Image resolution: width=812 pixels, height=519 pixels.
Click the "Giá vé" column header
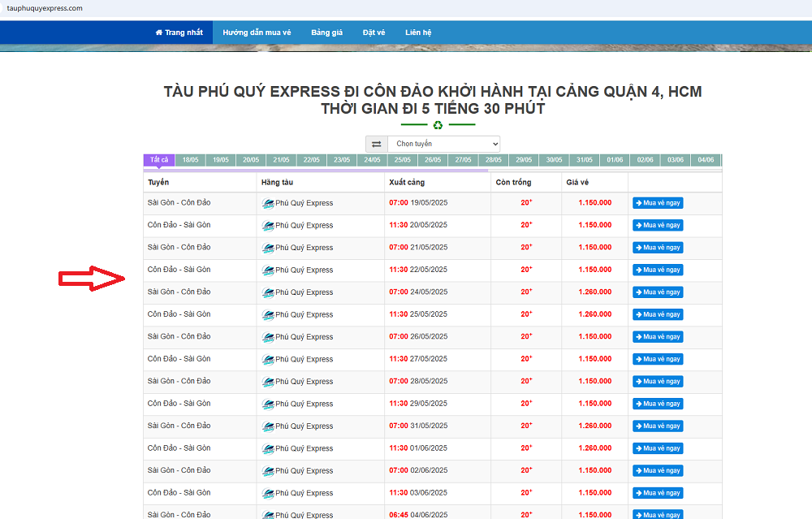pyautogui.click(x=577, y=182)
